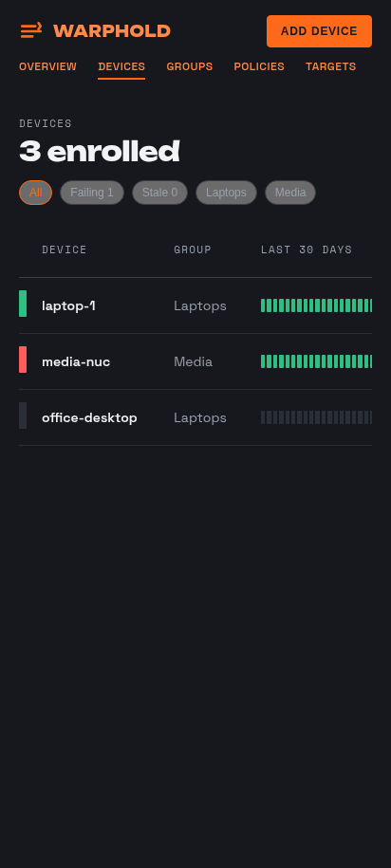Go to the Policies tab
The width and height of the screenshot is (391, 868).
[x=259, y=66]
